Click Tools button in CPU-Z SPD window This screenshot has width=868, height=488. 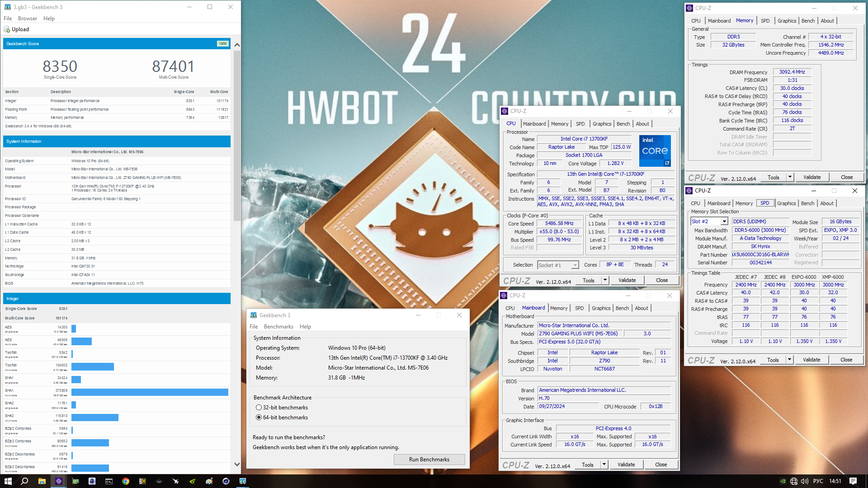click(773, 360)
